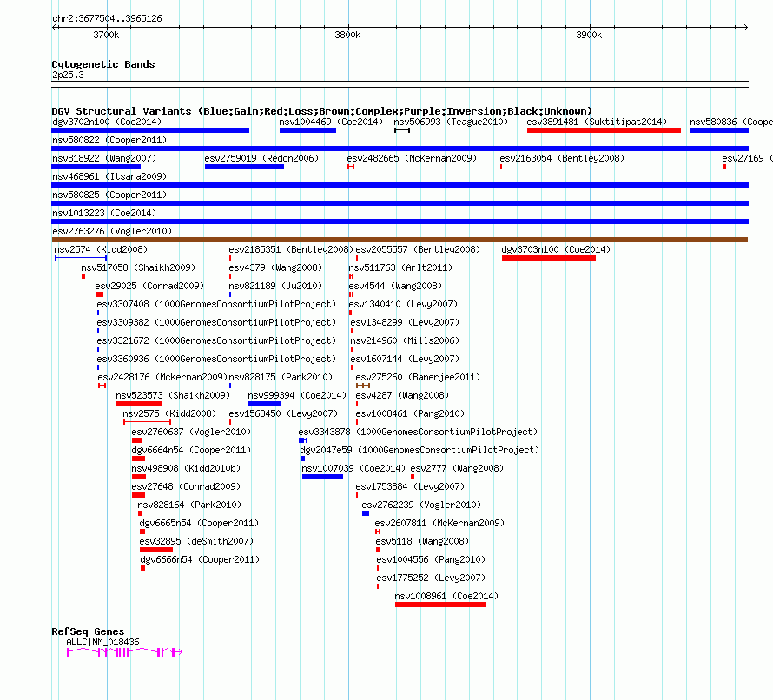
Task: Click nsv214960 (Mills2006) label
Action: (x=405, y=340)
